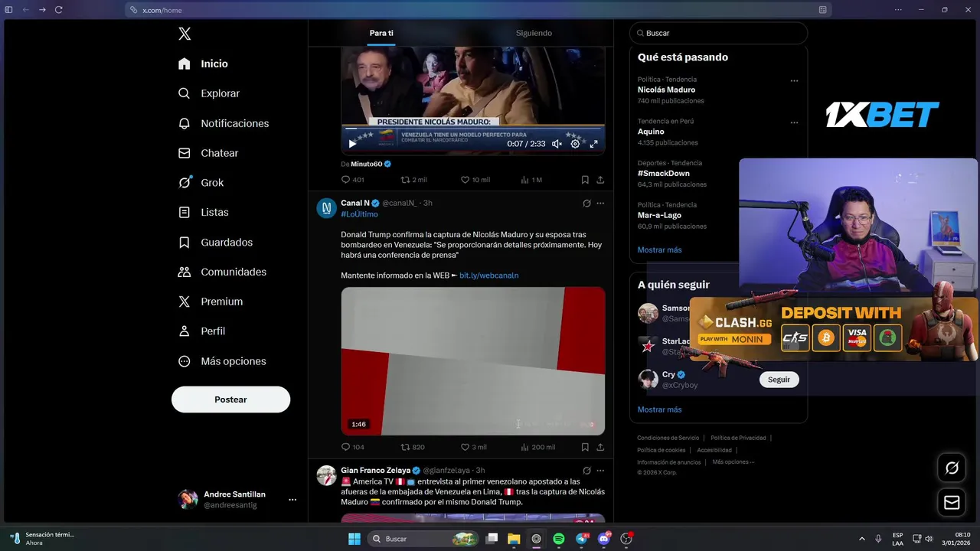View analytics of the Minuto60 post

click(x=531, y=180)
